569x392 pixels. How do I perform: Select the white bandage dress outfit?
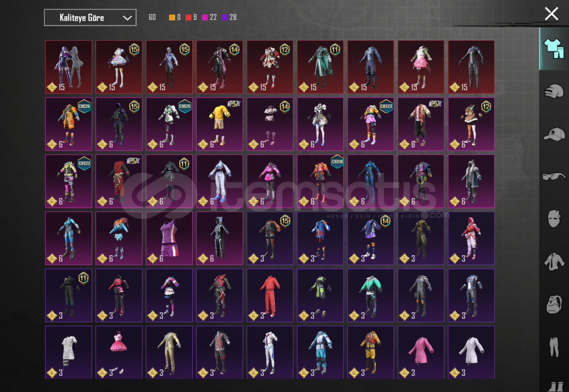69,352
